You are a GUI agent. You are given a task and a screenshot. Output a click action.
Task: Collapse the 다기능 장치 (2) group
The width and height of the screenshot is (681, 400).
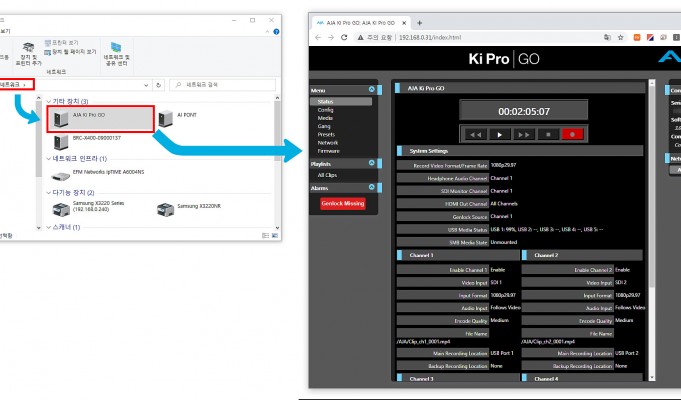(x=49, y=192)
